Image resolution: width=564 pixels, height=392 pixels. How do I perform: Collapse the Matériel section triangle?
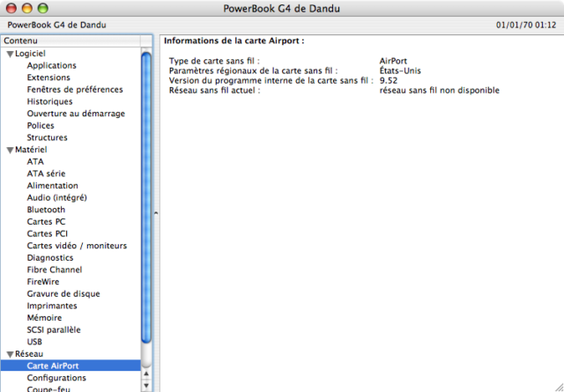click(x=10, y=151)
